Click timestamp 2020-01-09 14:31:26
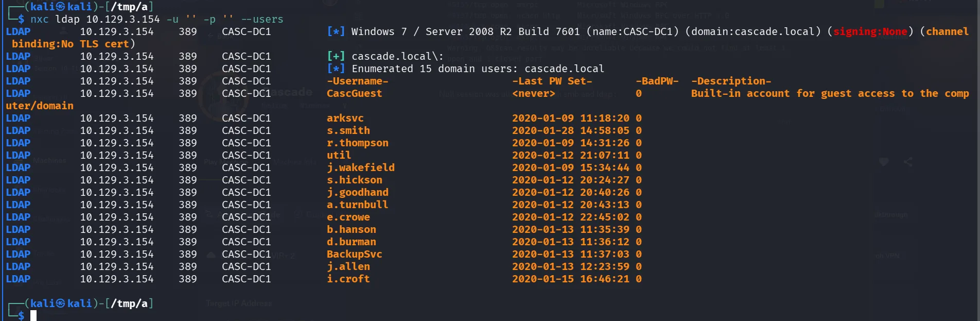The width and height of the screenshot is (980, 321). tap(570, 143)
